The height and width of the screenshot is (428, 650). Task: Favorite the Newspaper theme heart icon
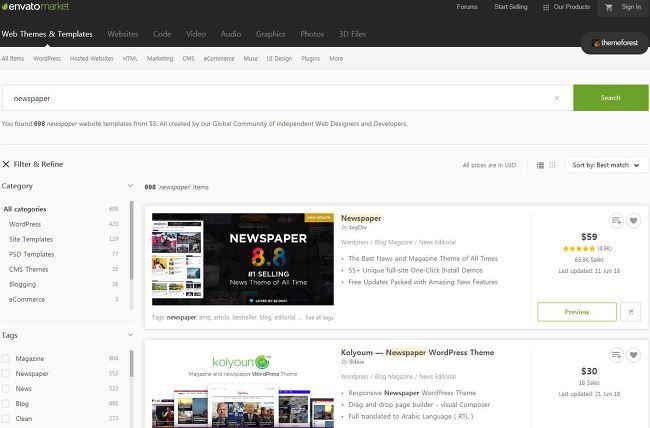[633, 221]
